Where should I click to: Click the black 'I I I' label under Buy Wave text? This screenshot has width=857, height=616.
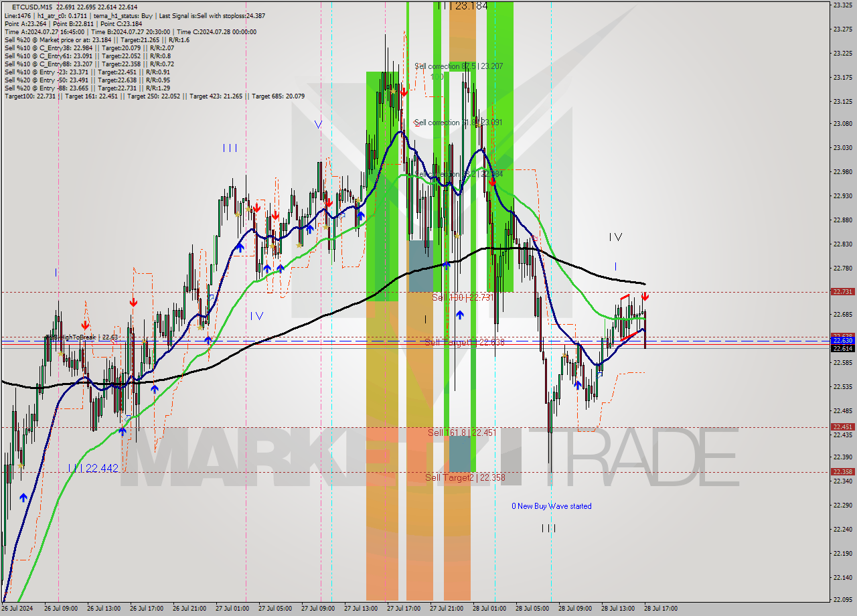coord(548,528)
